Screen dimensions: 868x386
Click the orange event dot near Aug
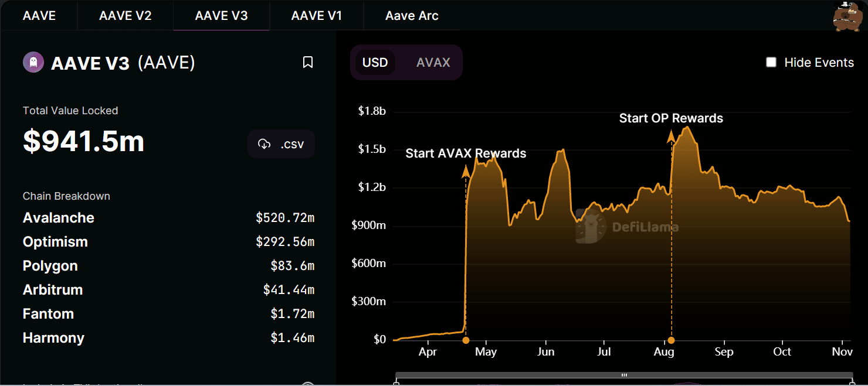click(672, 340)
